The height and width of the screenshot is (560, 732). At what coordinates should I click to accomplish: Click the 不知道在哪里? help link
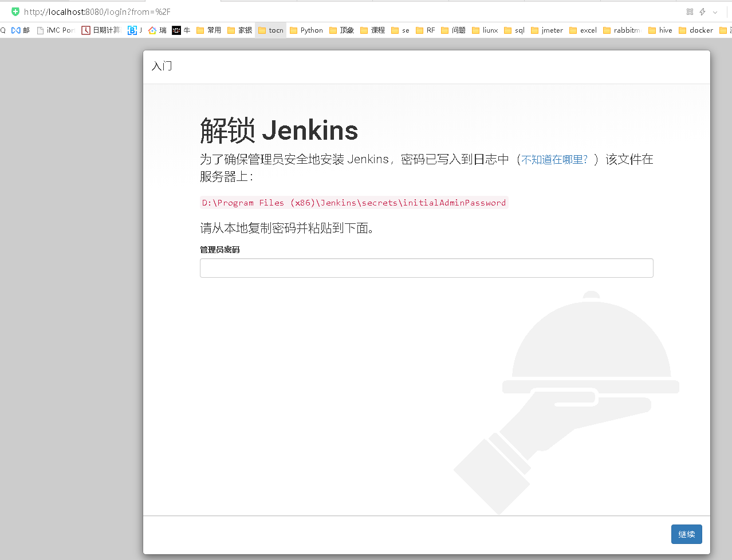554,160
